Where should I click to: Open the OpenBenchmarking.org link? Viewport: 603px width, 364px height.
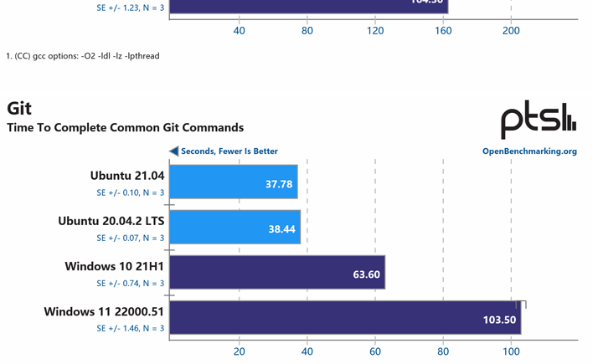(529, 151)
